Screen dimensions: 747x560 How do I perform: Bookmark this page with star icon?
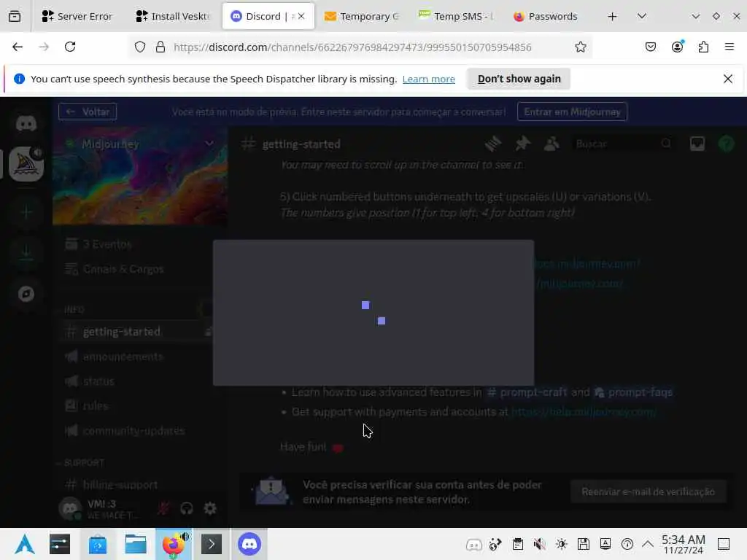click(x=580, y=47)
